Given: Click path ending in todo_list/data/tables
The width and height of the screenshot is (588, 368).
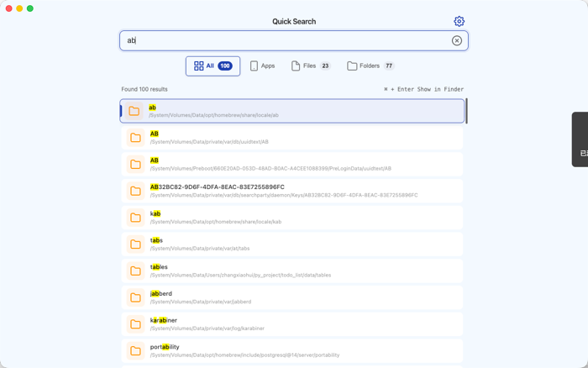Looking at the screenshot, I should click(240, 275).
